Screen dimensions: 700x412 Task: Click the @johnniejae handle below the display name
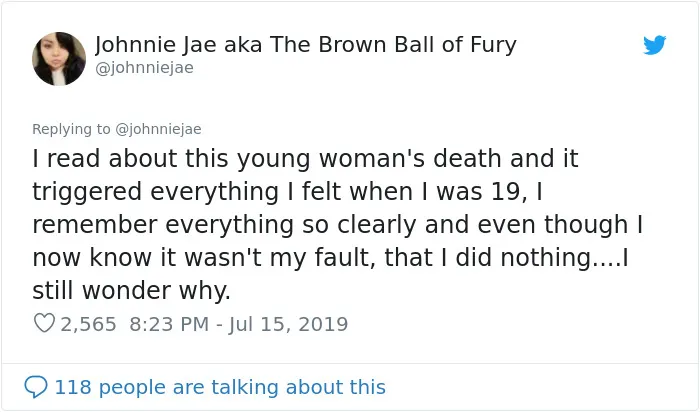(144, 68)
